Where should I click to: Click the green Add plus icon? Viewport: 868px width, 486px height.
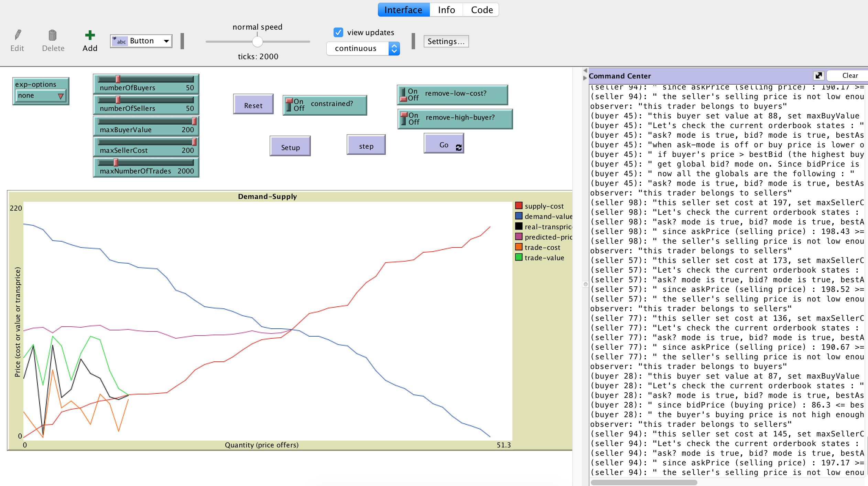pyautogui.click(x=90, y=35)
